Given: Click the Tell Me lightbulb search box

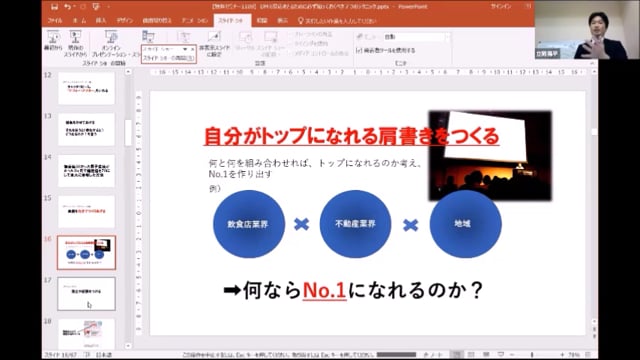Looking at the screenshot, I should point(337,20).
